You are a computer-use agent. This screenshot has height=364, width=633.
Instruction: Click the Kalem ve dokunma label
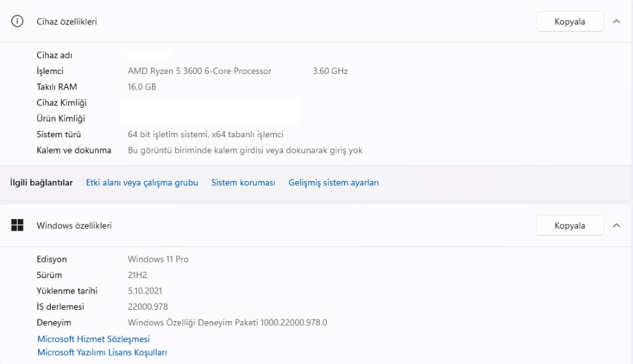(x=74, y=150)
